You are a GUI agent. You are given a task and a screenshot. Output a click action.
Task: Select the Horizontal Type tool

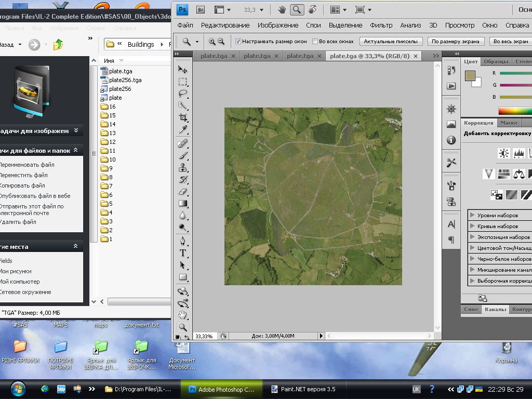coord(182,253)
